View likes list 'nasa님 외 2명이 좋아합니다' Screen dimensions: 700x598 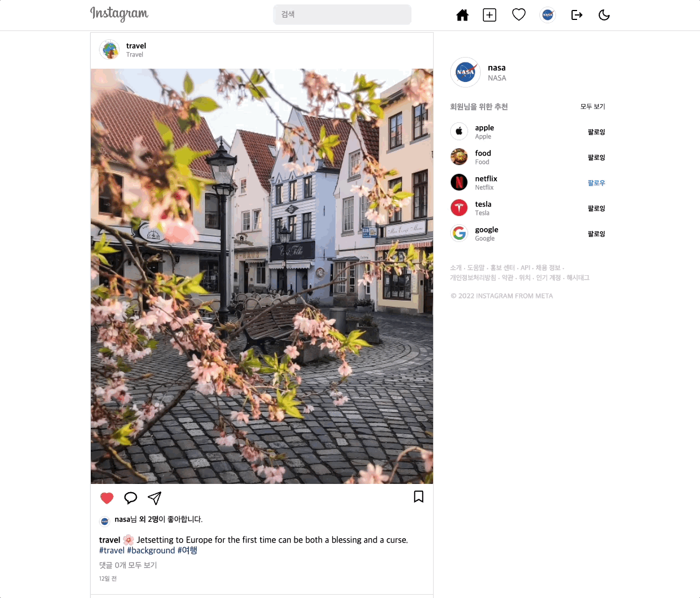click(158, 519)
